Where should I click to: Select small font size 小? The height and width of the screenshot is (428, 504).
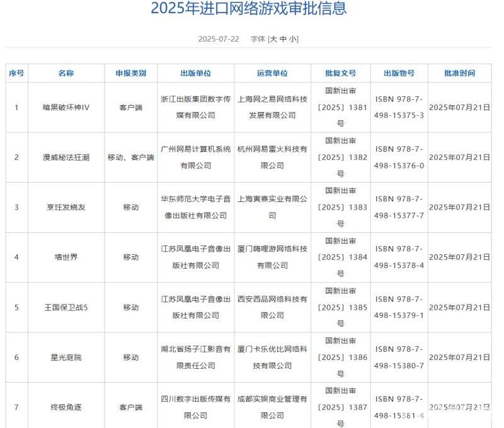[292, 39]
